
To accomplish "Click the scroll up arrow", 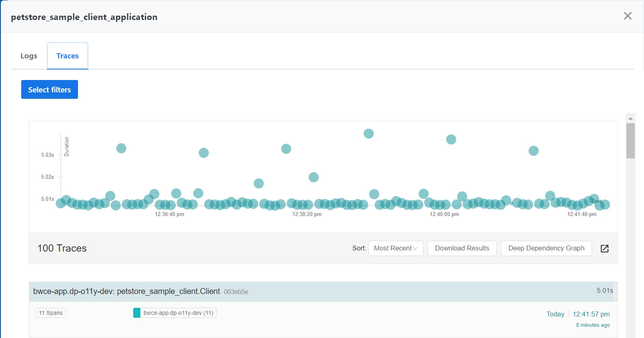I will (x=630, y=118).
